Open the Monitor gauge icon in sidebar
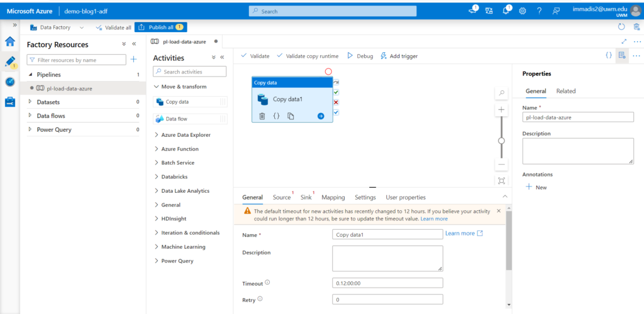 10,82
